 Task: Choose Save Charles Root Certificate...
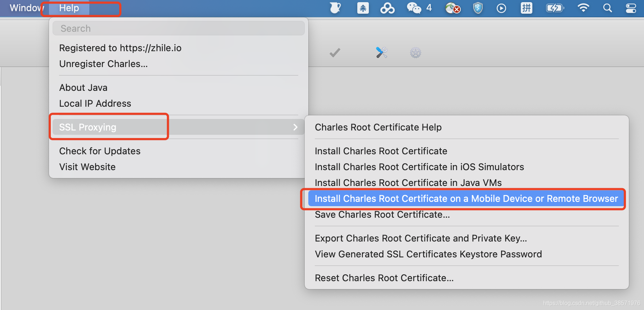click(x=382, y=214)
